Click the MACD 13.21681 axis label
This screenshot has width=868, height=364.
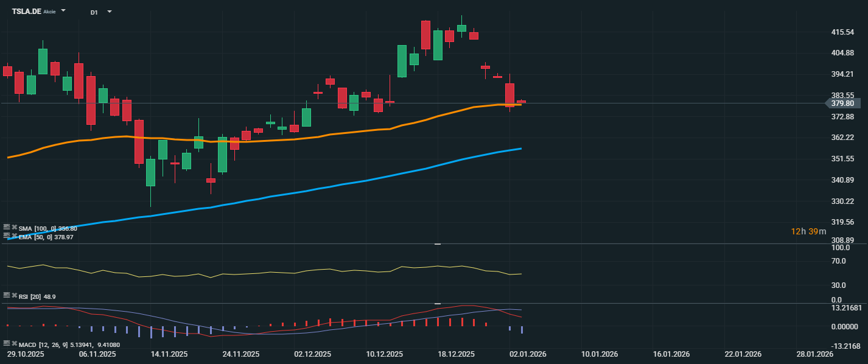[x=846, y=308]
